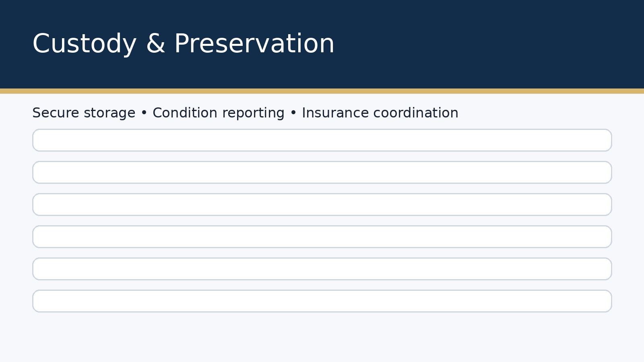Select the second empty rounded box
Image resolution: width=644 pixels, height=362 pixels.
pos(322,173)
